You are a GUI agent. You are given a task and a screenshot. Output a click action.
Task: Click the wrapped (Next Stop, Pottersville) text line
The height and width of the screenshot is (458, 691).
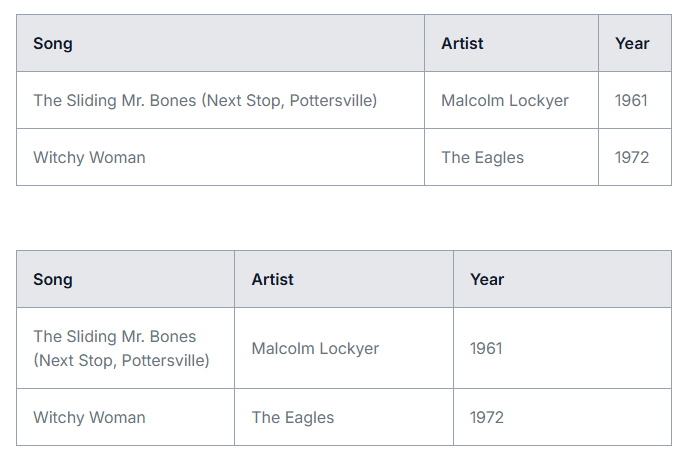pyautogui.click(x=122, y=361)
